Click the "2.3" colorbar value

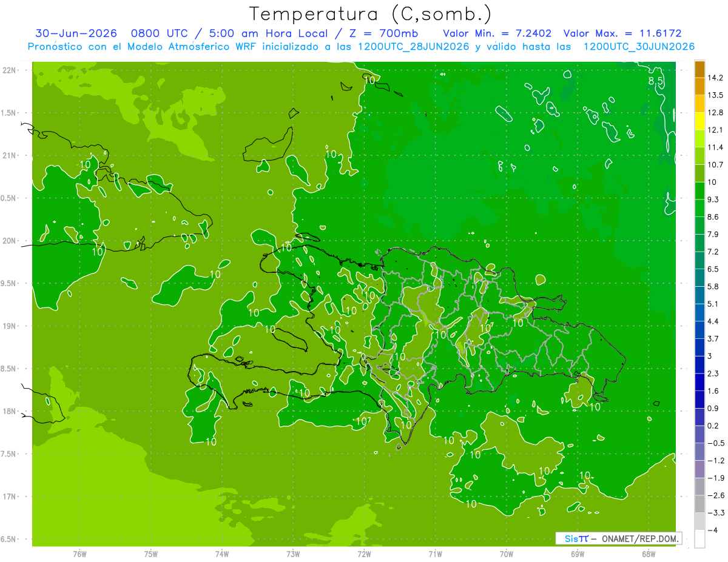[x=713, y=373]
